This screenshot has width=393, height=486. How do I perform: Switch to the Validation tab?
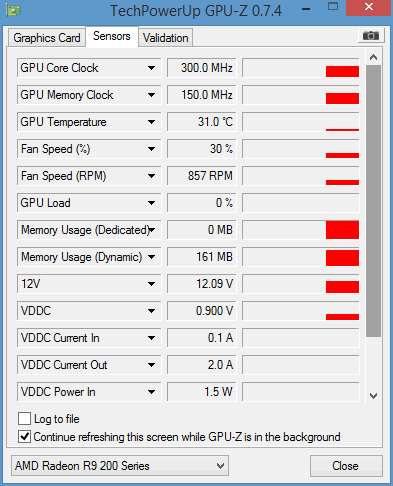pyautogui.click(x=166, y=38)
